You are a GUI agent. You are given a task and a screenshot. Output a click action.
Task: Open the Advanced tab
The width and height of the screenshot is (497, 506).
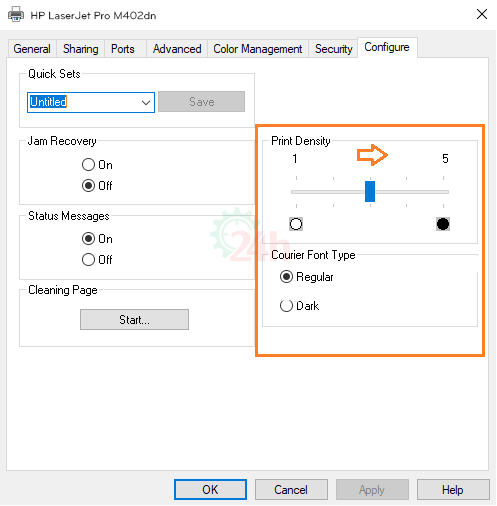coord(177,49)
